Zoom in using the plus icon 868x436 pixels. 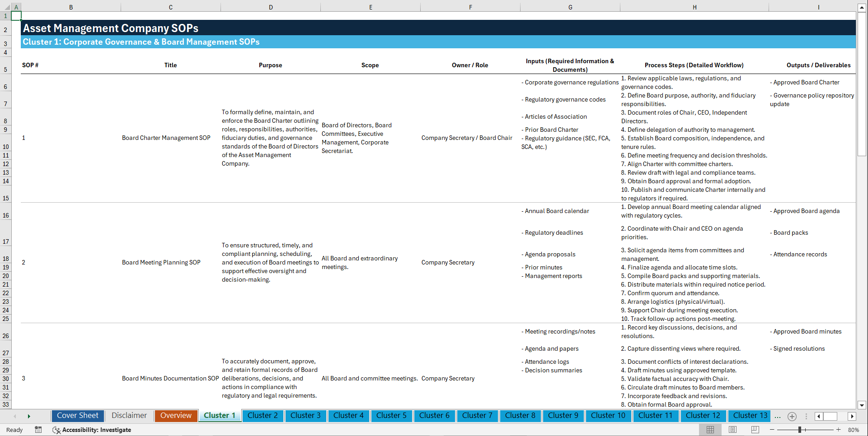[x=839, y=430]
